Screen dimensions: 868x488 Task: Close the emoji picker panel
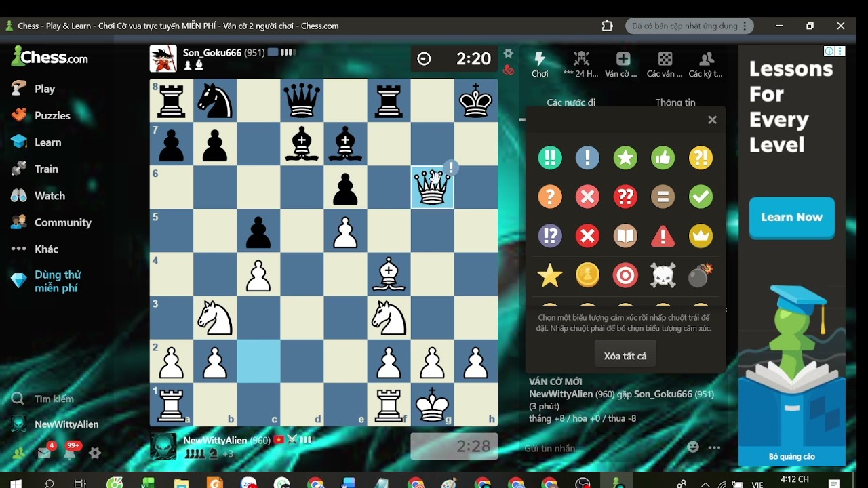pyautogui.click(x=712, y=120)
